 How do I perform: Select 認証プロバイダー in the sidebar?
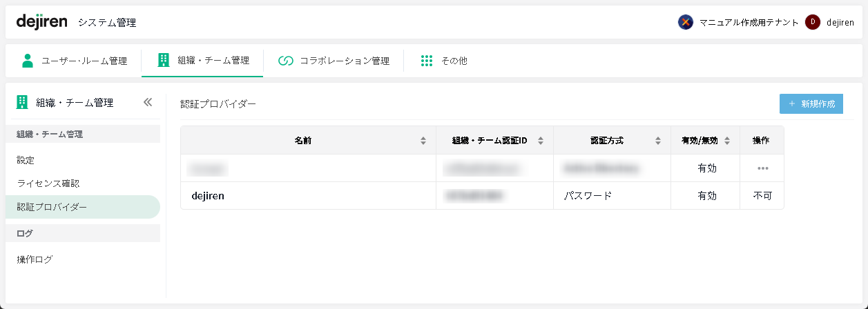pyautogui.click(x=52, y=207)
